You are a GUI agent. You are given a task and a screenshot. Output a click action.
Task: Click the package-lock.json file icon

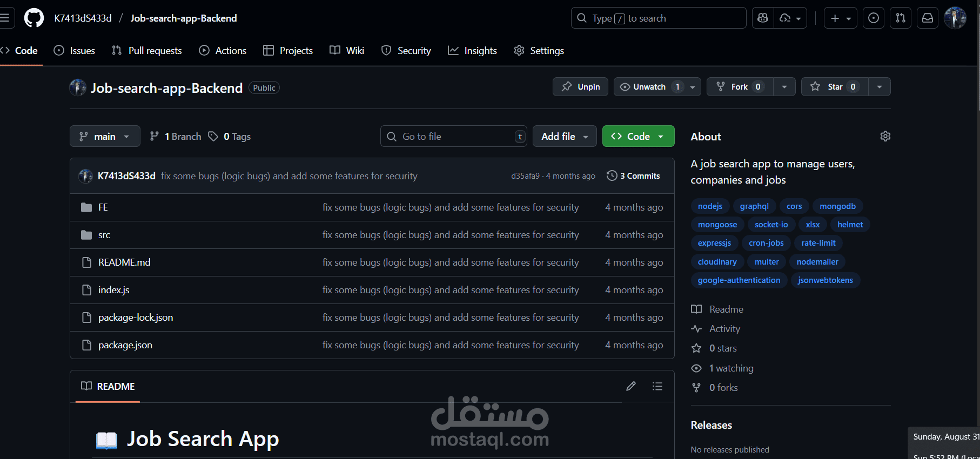tap(86, 318)
